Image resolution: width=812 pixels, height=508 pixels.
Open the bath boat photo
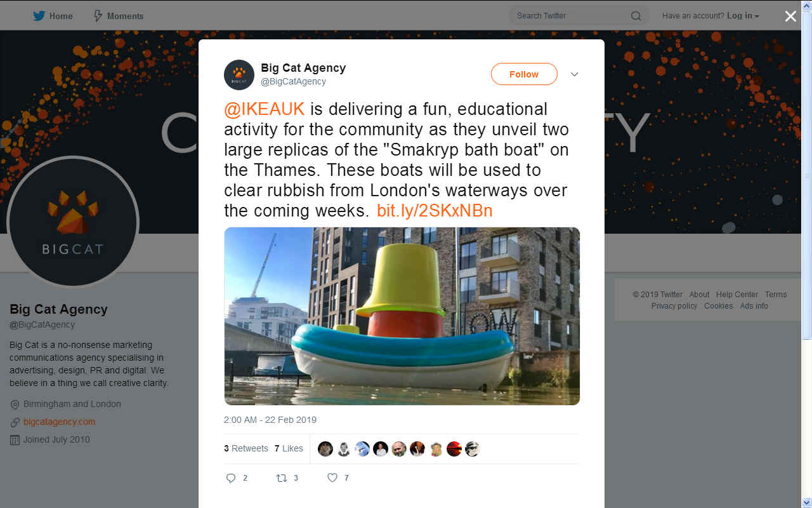click(402, 316)
